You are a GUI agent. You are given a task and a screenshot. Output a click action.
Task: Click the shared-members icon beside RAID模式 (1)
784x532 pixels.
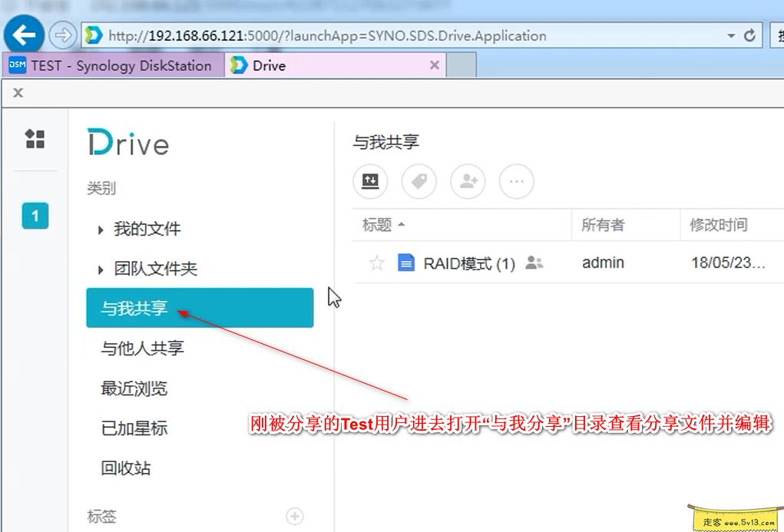pyautogui.click(x=534, y=263)
